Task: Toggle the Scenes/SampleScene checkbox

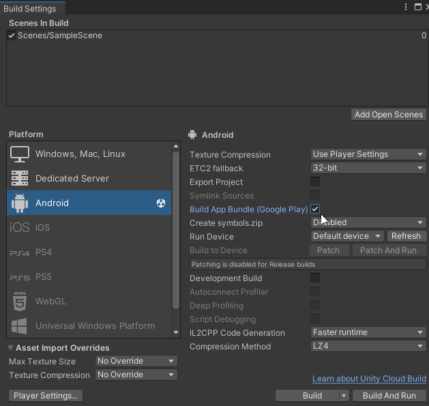Action: pyautogui.click(x=11, y=35)
